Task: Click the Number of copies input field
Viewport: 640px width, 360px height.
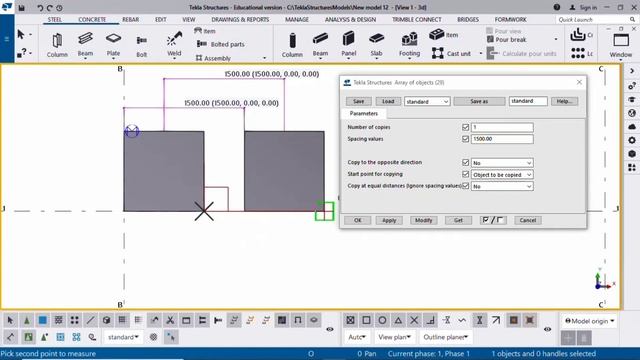Action: [x=502, y=127]
